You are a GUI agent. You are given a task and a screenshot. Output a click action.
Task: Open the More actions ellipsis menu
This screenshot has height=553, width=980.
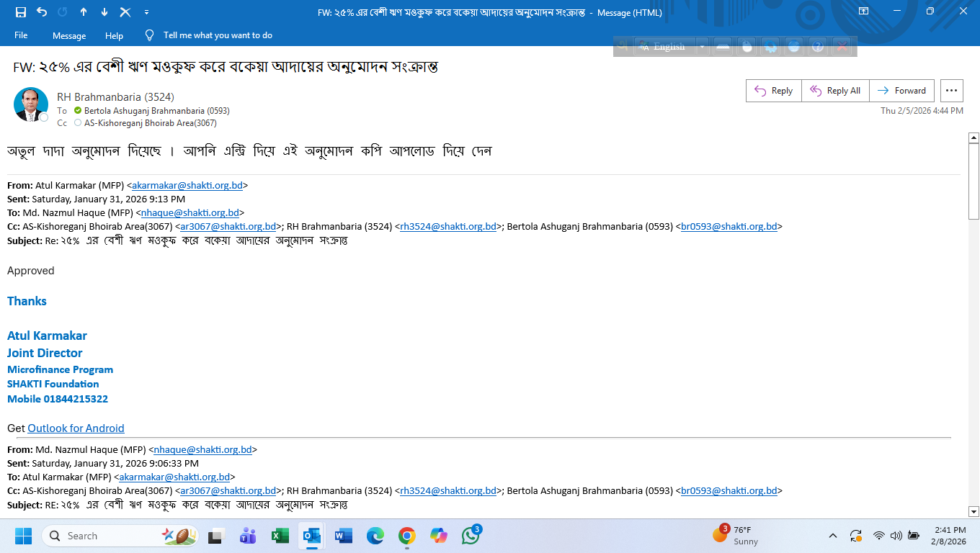(x=951, y=91)
